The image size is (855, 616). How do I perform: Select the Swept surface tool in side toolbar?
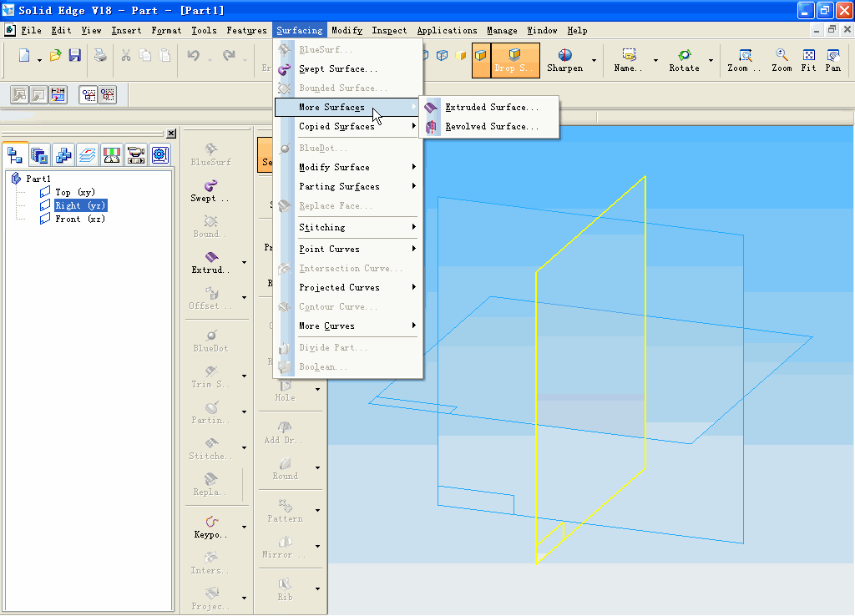click(x=210, y=191)
